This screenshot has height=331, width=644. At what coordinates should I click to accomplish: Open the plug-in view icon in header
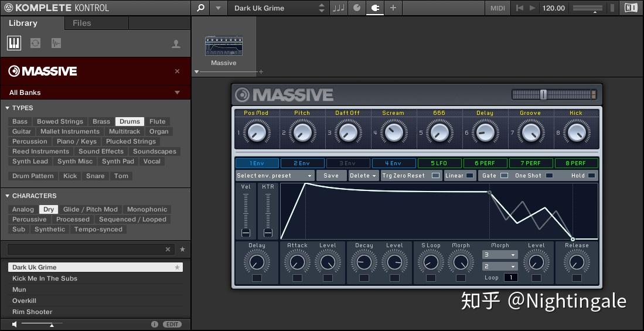pos(375,8)
